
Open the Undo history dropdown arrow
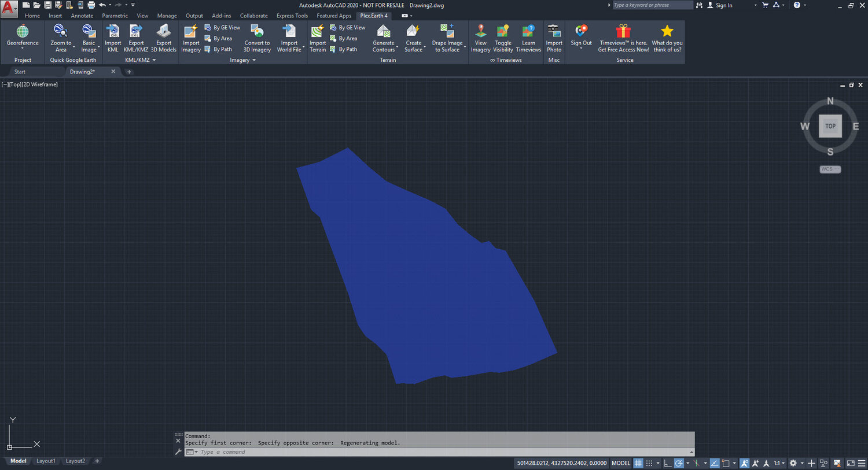coord(110,5)
